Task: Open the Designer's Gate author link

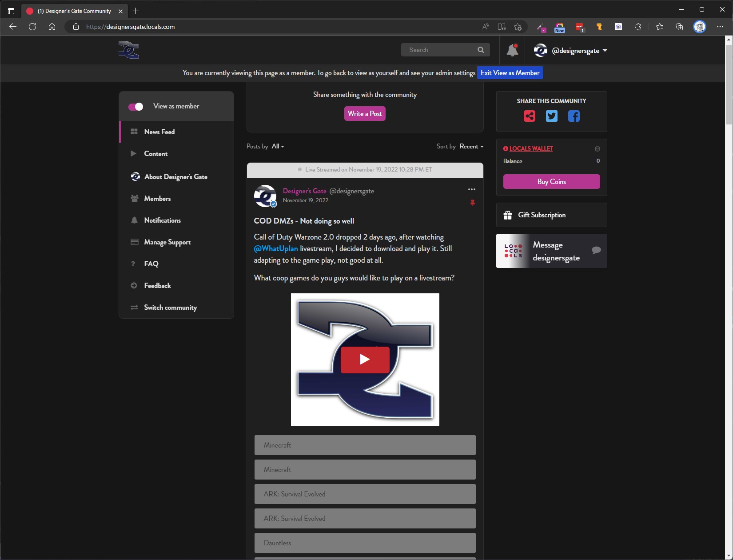Action: click(x=304, y=191)
